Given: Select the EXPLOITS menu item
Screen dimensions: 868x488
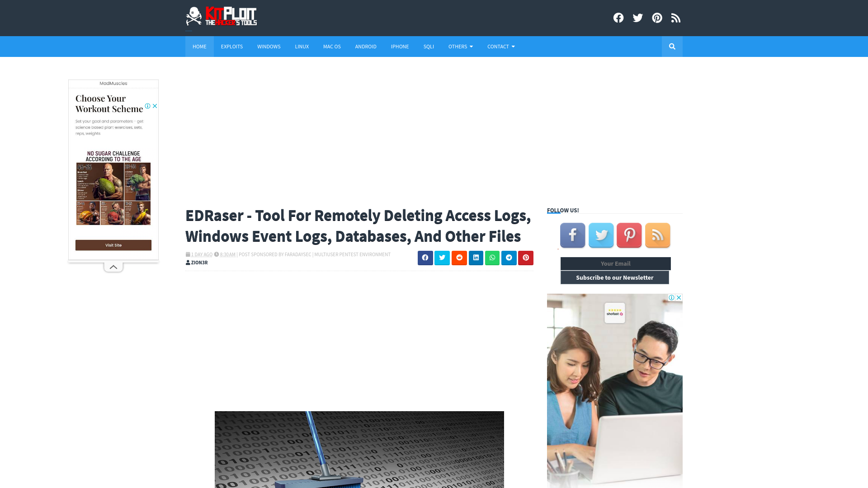Looking at the screenshot, I should click(x=232, y=46).
